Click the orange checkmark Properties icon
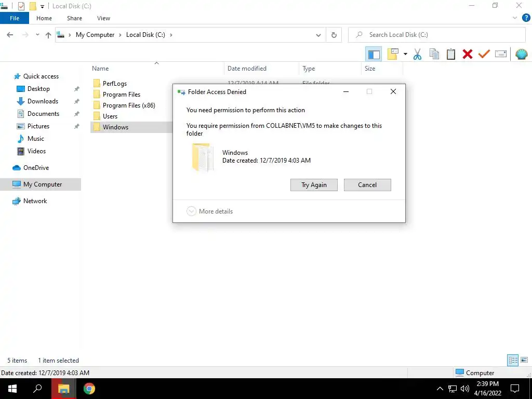Viewport: 532px width, 399px height. [x=484, y=54]
